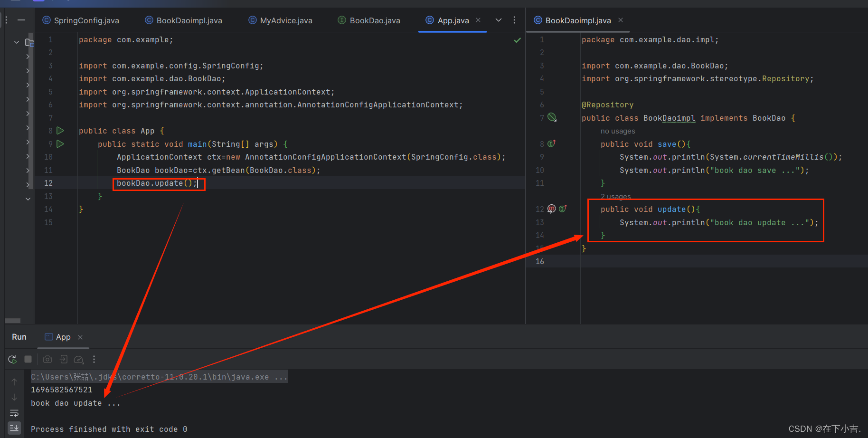868x438 pixels.
Task: Switch to SpringConfig.java tab
Action: pyautogui.click(x=81, y=20)
